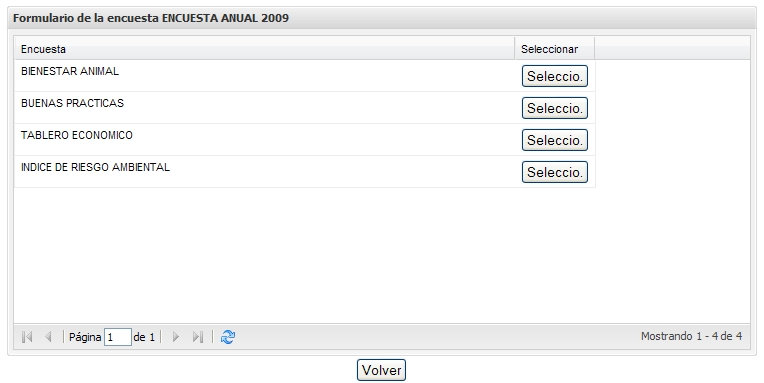Viewport: 764px width, 383px height.
Task: Click the empty header column beside Seleccionar
Action: pos(672,49)
